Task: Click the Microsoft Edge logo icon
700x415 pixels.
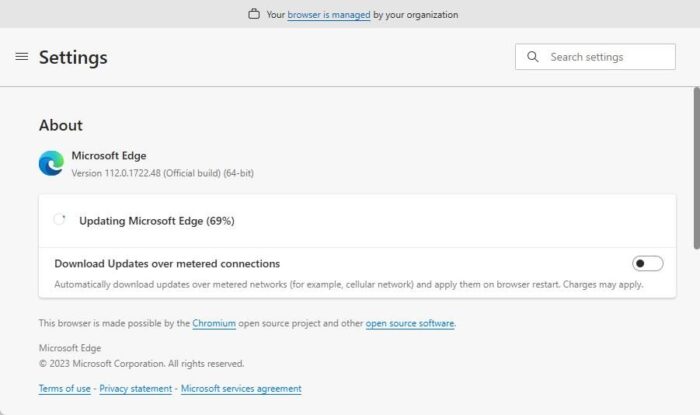Action: tap(51, 163)
